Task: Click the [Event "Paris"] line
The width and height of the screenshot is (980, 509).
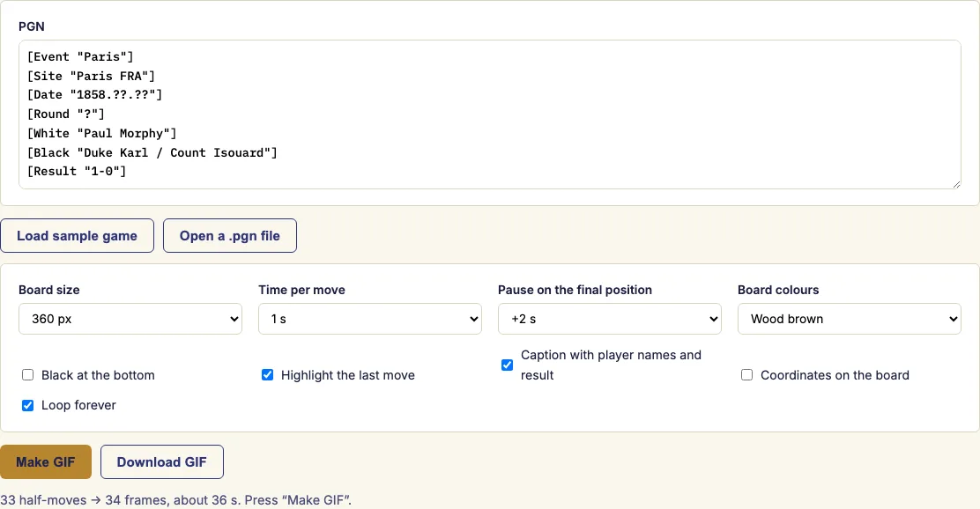Action: click(80, 57)
